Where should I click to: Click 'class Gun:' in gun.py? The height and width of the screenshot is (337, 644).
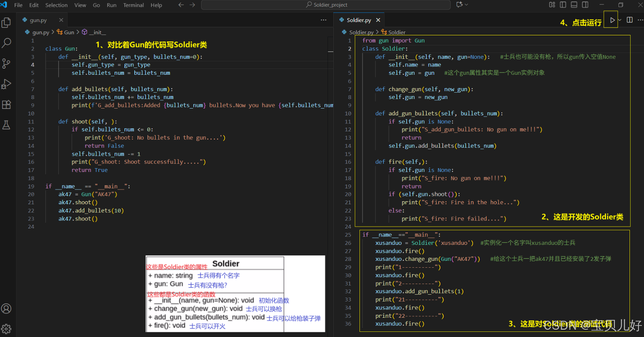coord(62,49)
